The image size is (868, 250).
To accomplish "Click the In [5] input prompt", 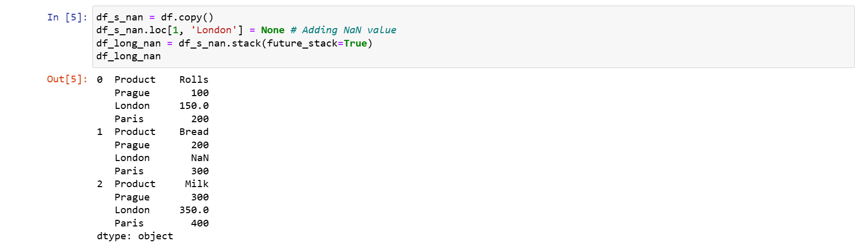I will coord(67,17).
